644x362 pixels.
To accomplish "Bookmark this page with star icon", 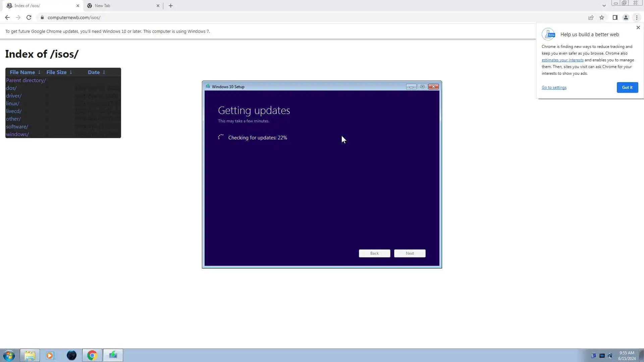I will tap(602, 17).
